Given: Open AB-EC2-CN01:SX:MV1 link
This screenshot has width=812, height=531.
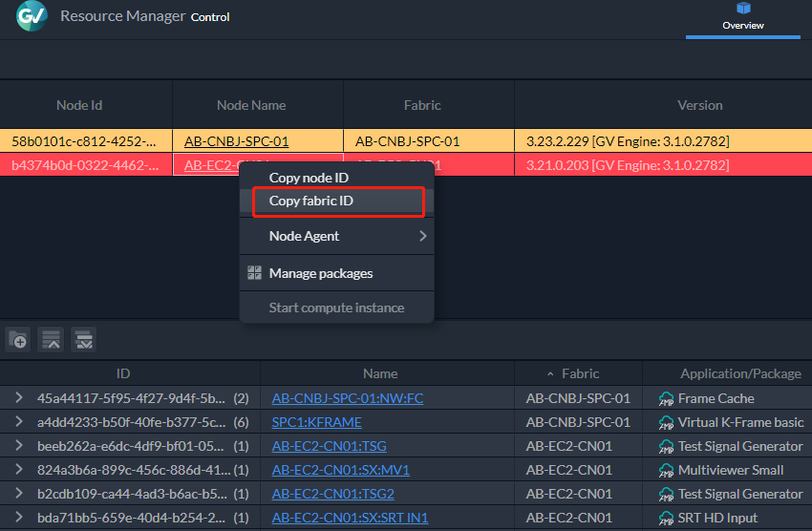Looking at the screenshot, I should 340,470.
